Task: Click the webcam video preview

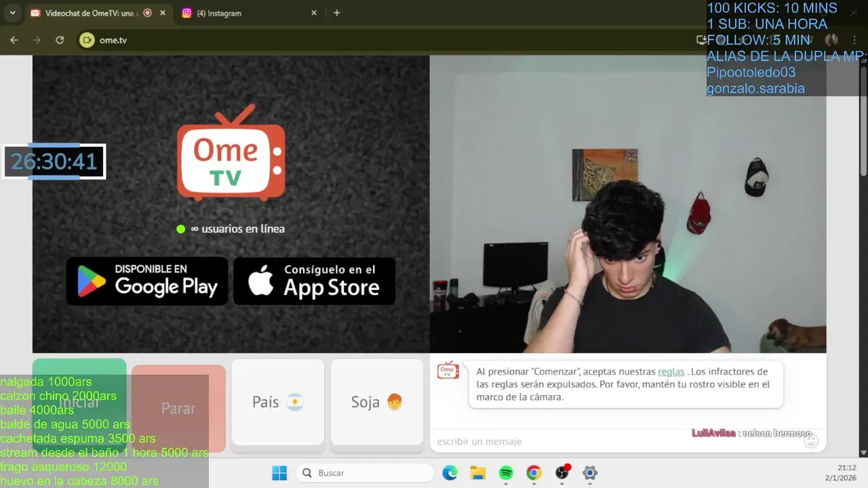Action: (x=628, y=204)
